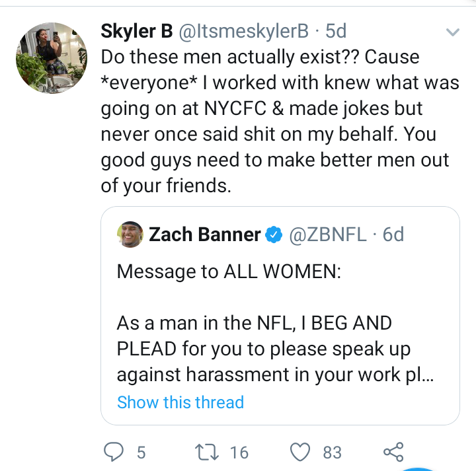Click the main tweet text body

tap(280, 121)
